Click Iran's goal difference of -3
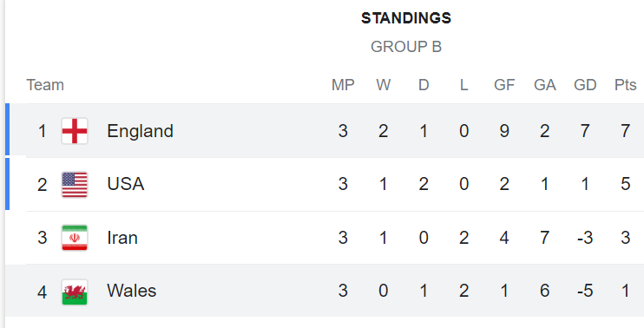 pyautogui.click(x=585, y=238)
